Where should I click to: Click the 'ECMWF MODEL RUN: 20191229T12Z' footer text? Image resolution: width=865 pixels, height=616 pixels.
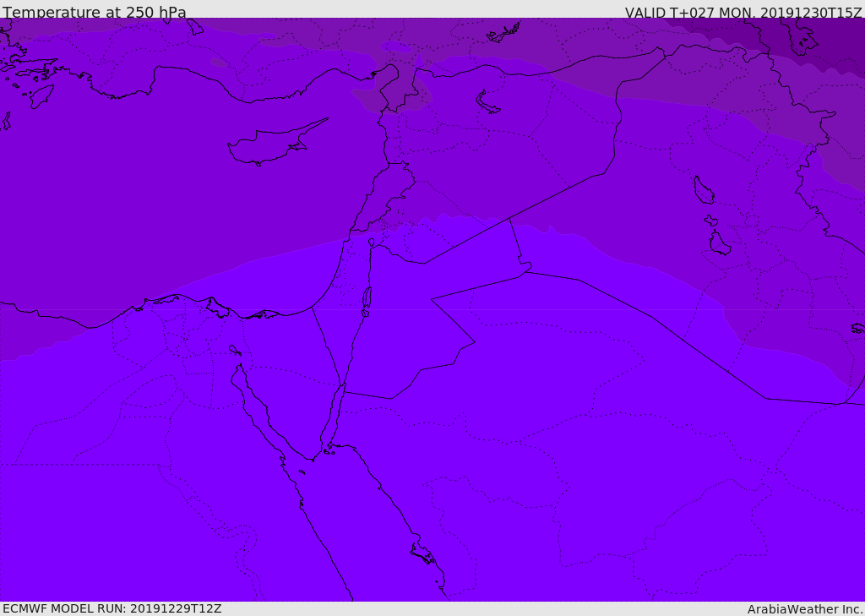[112, 608]
